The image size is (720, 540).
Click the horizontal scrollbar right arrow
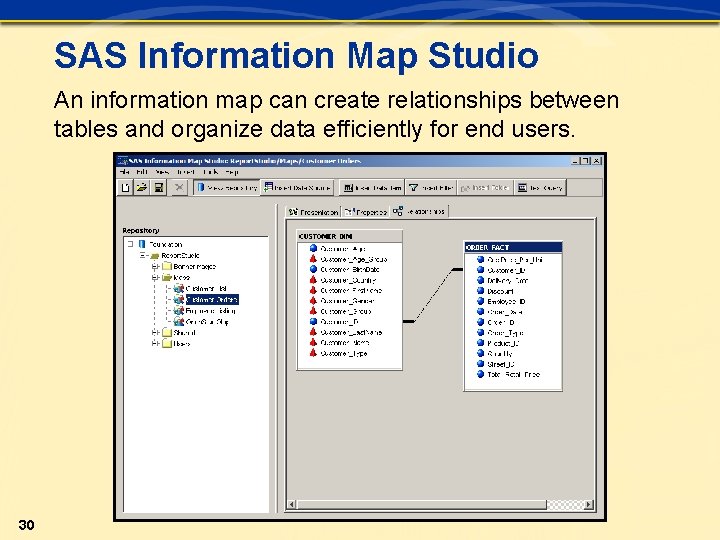click(x=589, y=505)
